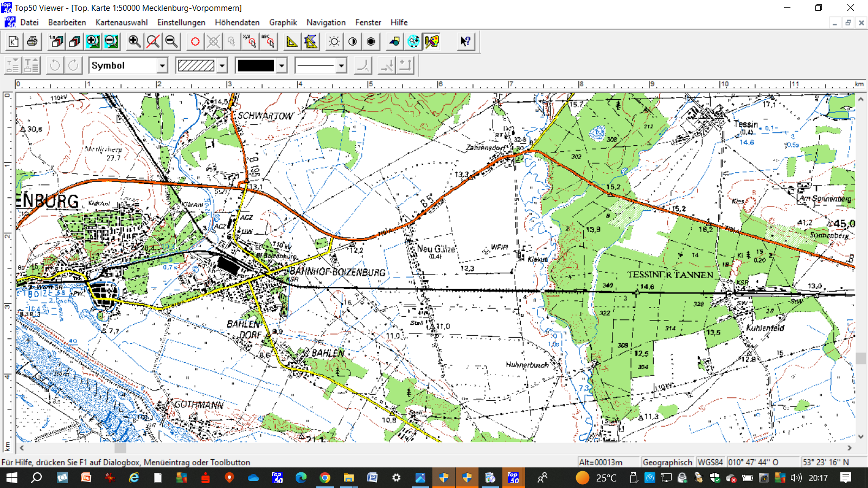The height and width of the screenshot is (488, 868).
Task: Open the Symbol dropdown list
Action: 162,66
